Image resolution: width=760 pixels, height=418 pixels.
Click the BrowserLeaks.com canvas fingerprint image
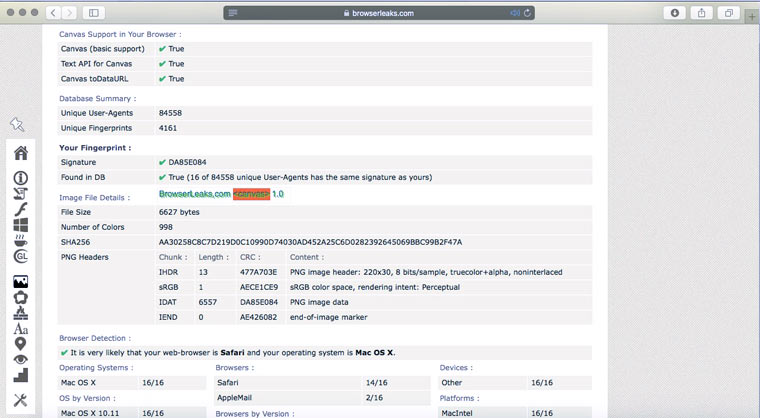(221, 194)
